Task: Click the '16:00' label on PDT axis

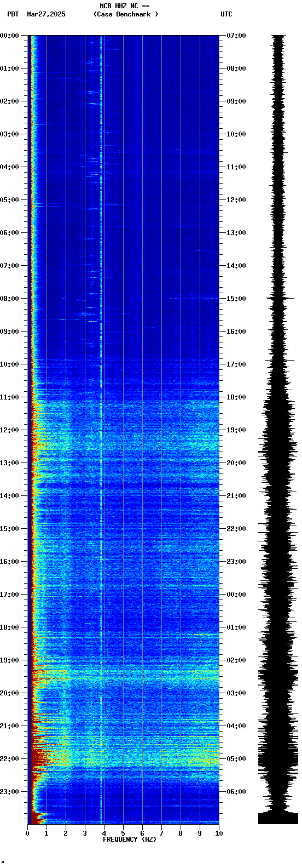Action: [x=9, y=562]
